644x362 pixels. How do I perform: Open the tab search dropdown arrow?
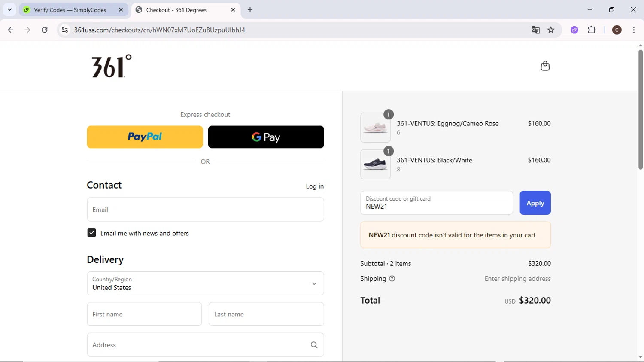click(9, 10)
